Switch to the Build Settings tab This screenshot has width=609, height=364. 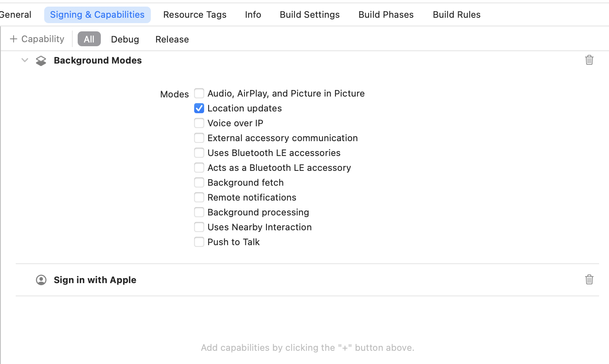point(309,14)
